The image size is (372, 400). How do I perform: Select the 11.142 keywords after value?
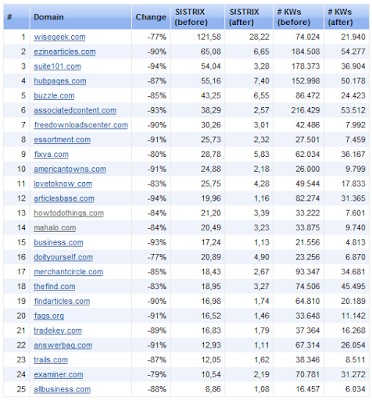click(x=353, y=316)
